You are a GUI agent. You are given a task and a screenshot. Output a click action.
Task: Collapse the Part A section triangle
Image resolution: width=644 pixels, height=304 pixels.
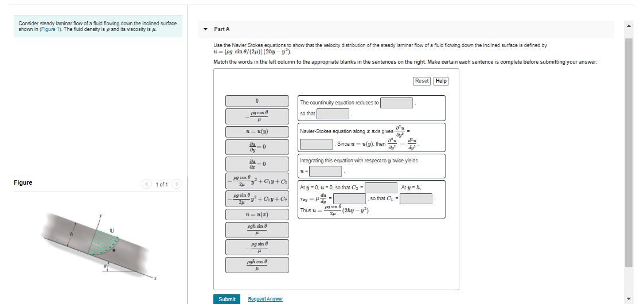click(206, 29)
